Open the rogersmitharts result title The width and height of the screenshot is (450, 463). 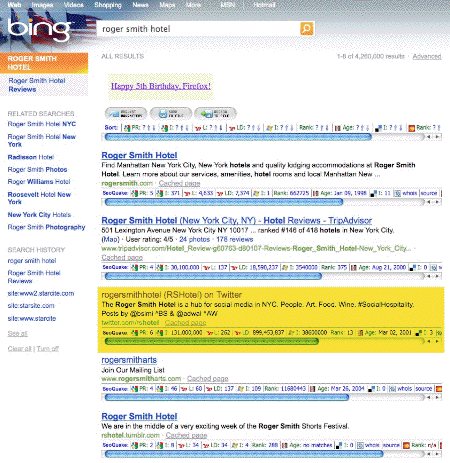point(129,360)
